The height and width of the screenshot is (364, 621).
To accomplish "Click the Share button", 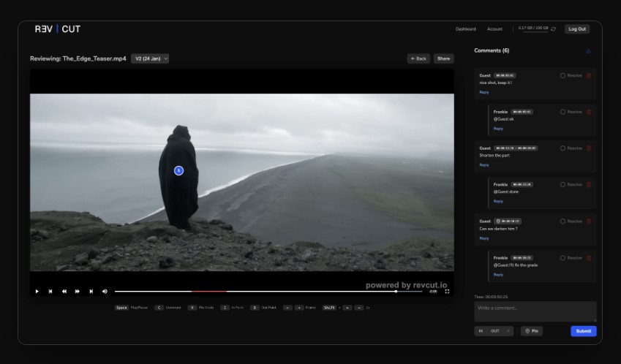I will tap(443, 58).
